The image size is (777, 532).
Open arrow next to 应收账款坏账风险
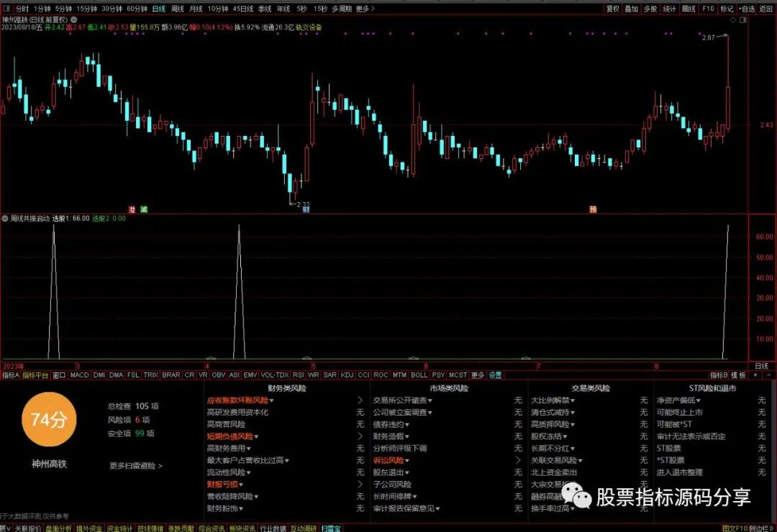tap(360, 400)
